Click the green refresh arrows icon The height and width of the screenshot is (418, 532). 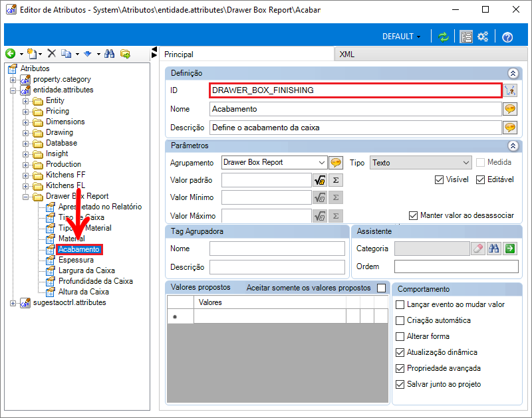pos(444,37)
